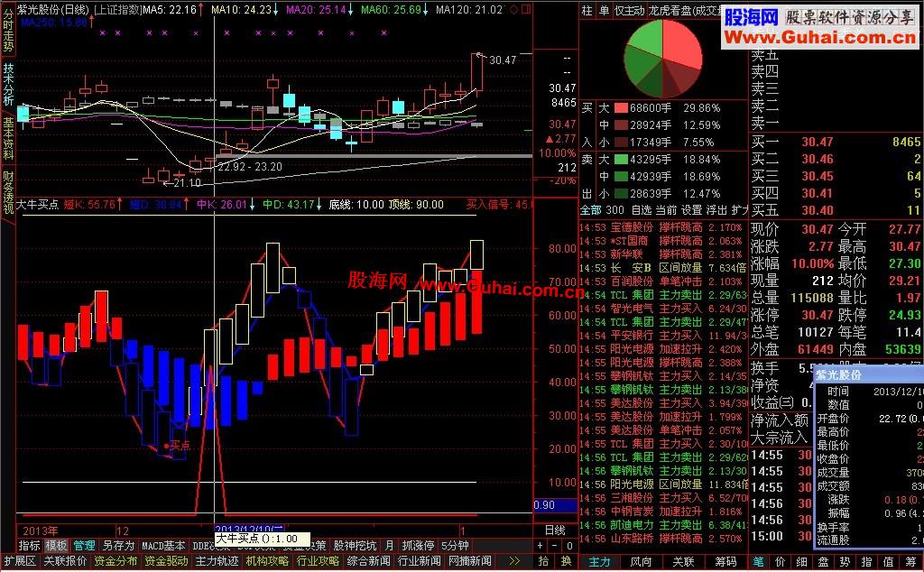The image size is (924, 572).
Task: Click the 买一 price 30.47 row
Action: pyautogui.click(x=836, y=142)
